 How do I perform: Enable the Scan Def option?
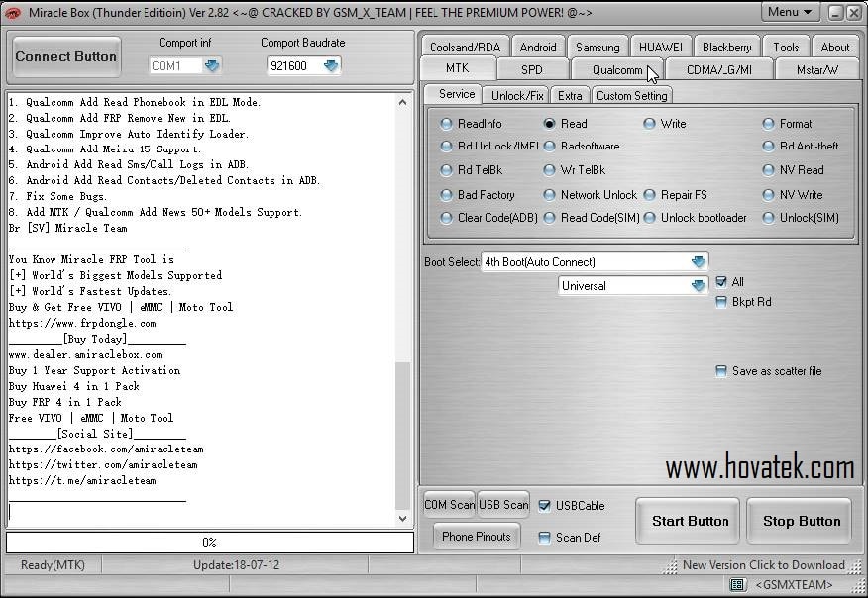(543, 538)
